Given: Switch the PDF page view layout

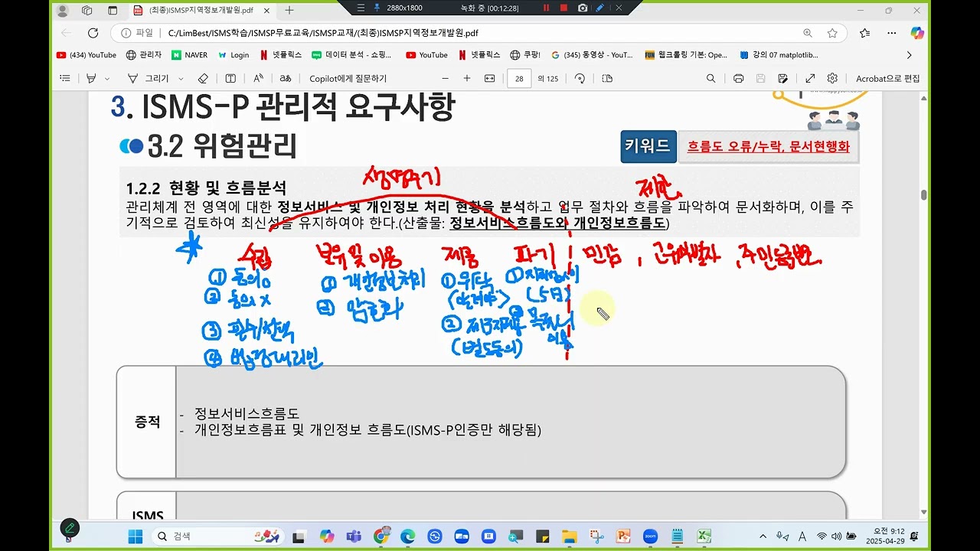Looking at the screenshot, I should 607,78.
